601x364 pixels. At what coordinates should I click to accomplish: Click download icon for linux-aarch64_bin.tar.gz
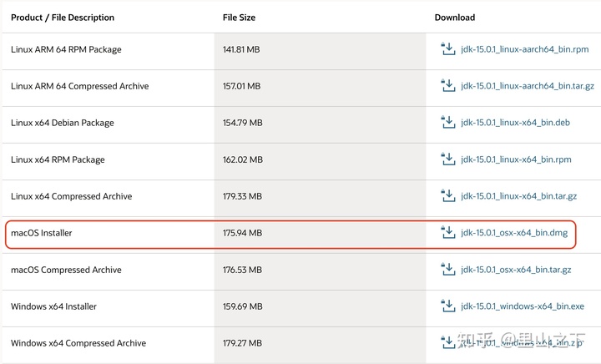pos(447,85)
